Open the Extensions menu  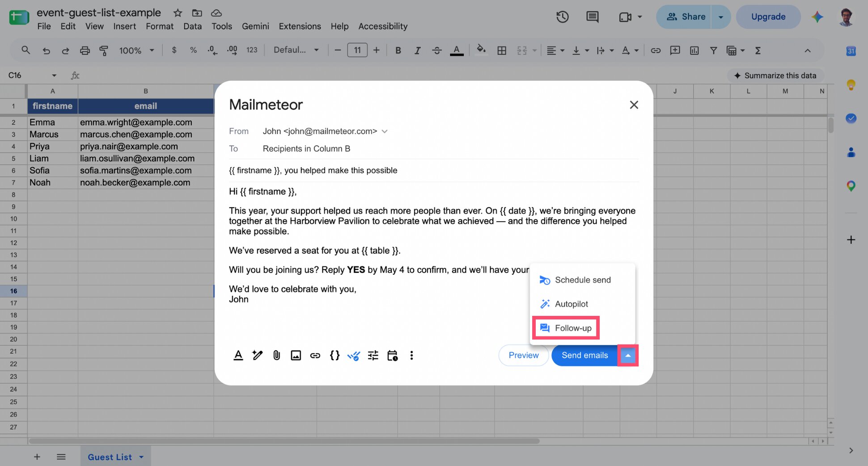(x=300, y=26)
